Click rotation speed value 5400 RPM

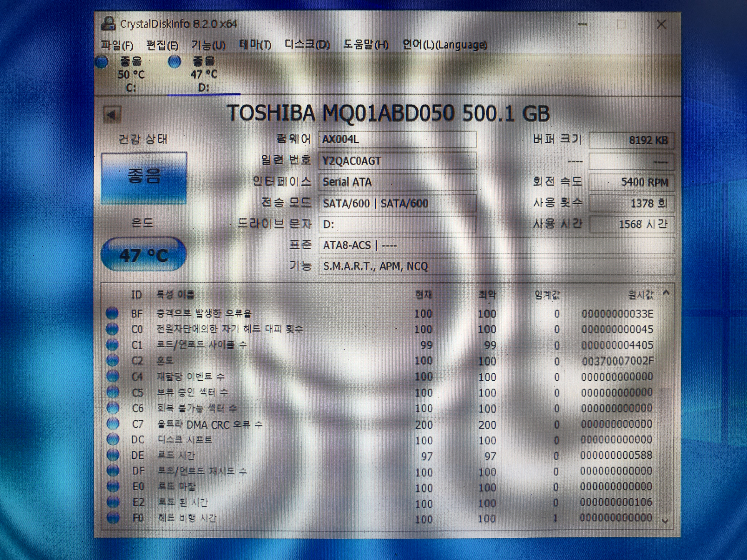pos(632,182)
